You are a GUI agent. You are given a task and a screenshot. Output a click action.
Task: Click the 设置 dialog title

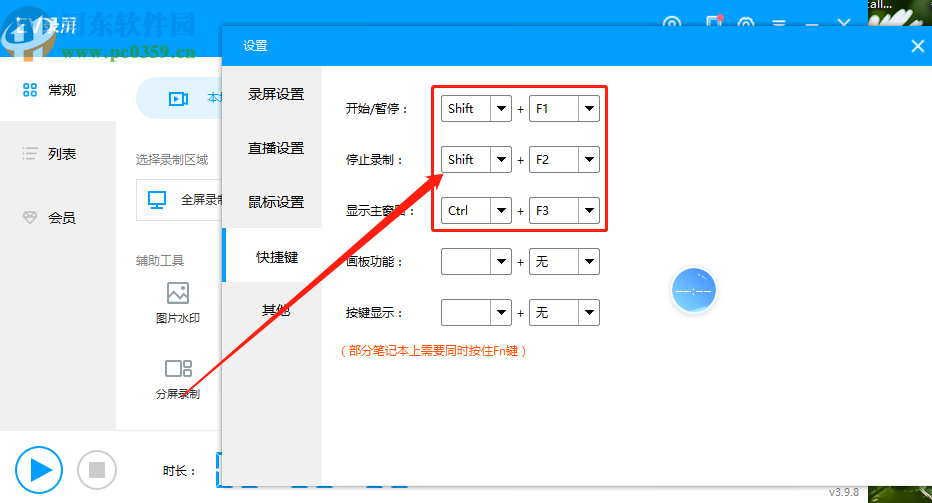pos(255,46)
